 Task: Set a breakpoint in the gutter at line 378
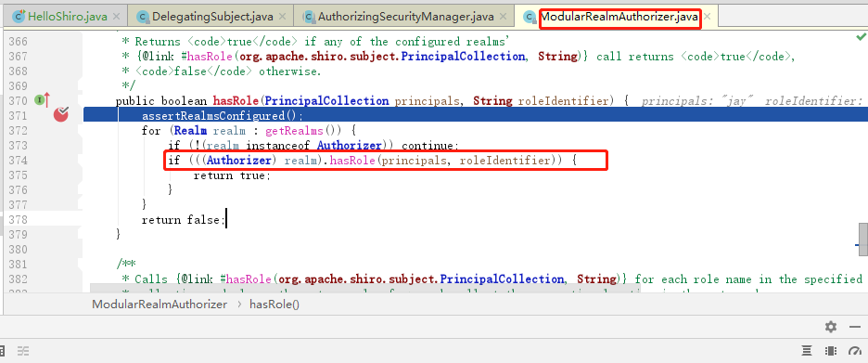[61, 219]
